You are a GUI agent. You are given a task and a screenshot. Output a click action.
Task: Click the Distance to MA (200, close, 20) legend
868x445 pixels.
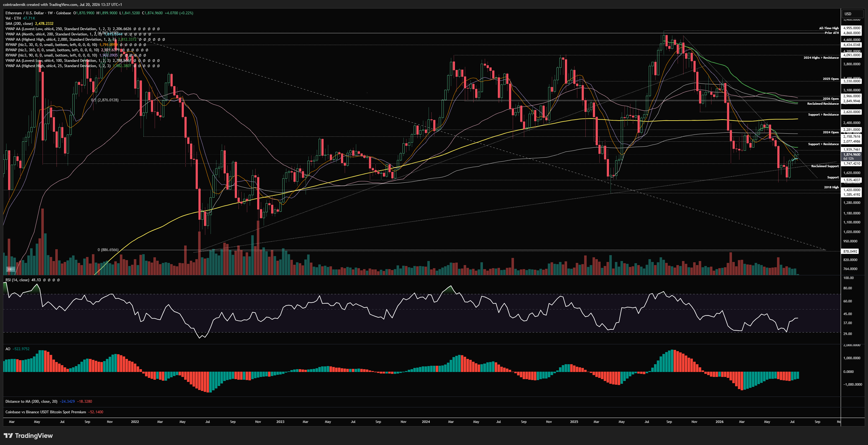coord(31,401)
